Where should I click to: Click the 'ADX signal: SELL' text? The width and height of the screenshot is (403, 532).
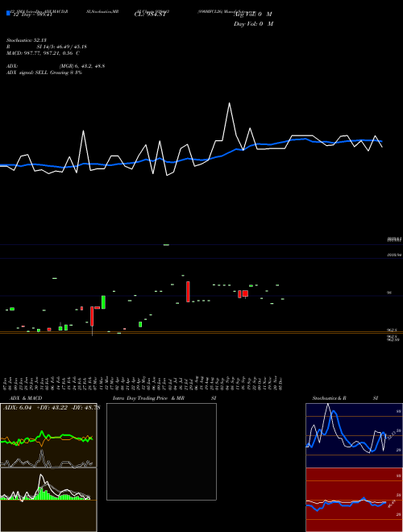pos(27,73)
